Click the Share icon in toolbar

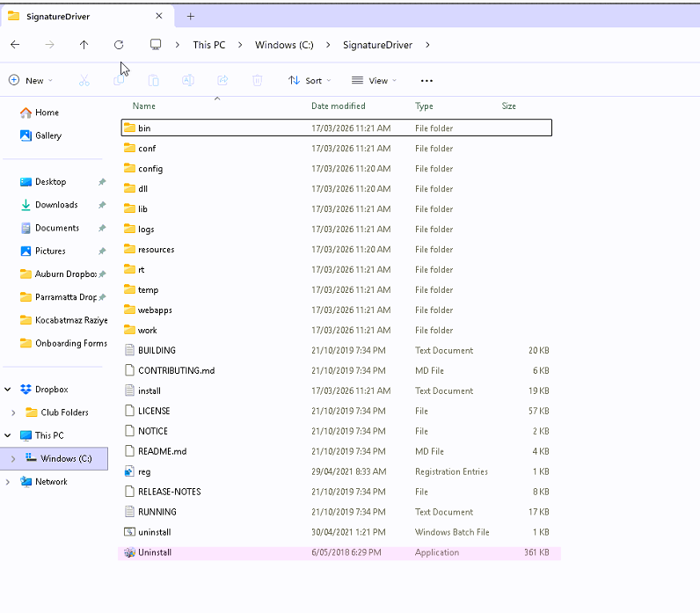[222, 81]
